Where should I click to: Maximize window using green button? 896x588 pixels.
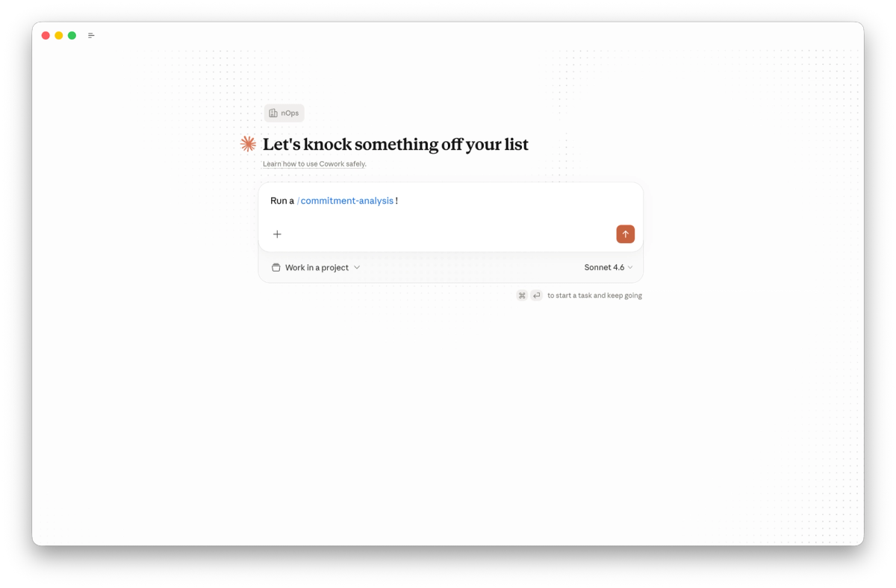[x=72, y=35]
